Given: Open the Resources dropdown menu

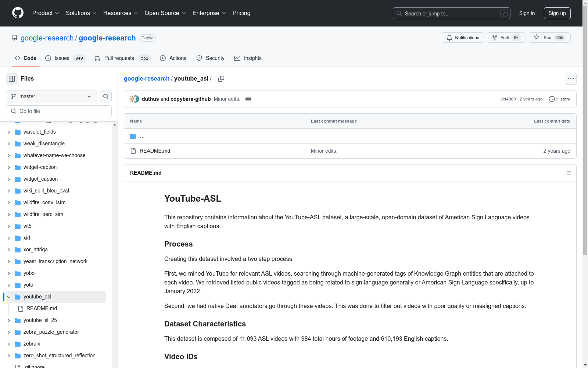Looking at the screenshot, I should click(x=121, y=13).
